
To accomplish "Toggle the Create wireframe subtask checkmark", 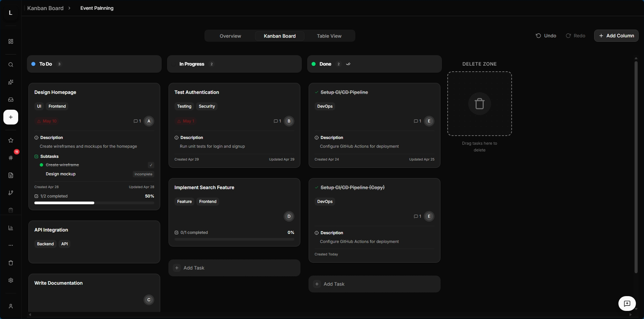I will pos(151,165).
